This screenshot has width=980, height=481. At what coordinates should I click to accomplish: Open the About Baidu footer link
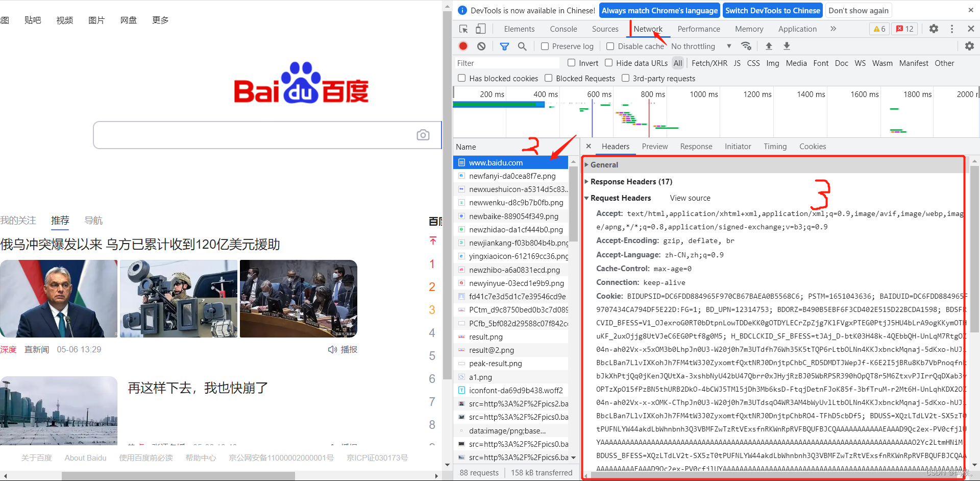tap(85, 458)
